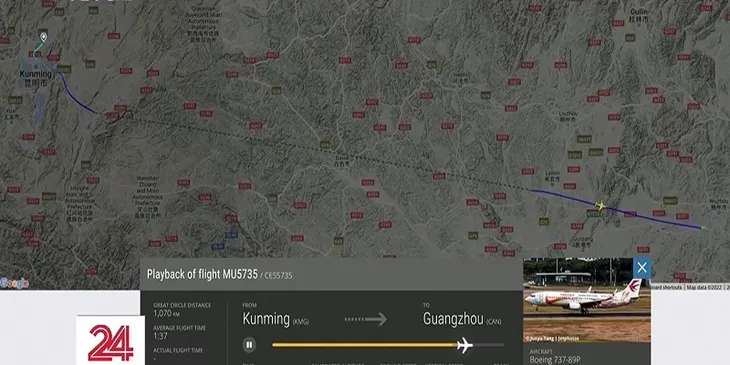Image resolution: width=730 pixels, height=365 pixels.
Task: Open the keyboard shortcuts link
Action: coord(667,288)
